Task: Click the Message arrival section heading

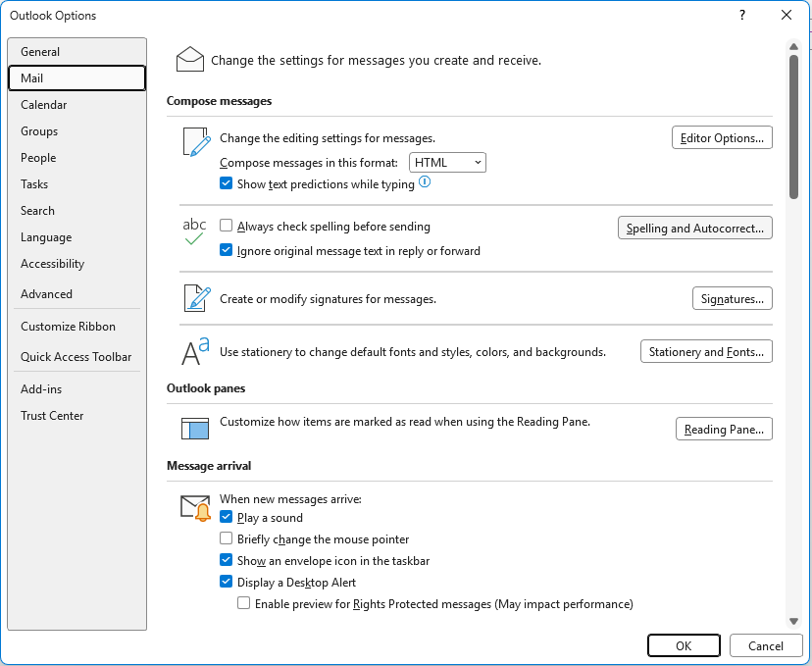Action: point(209,466)
